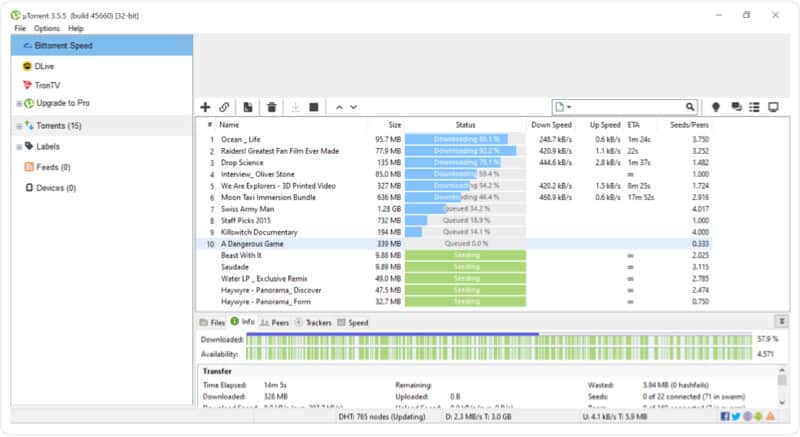800x437 pixels.
Task: Click the Availability pieces bar
Action: coord(499,353)
